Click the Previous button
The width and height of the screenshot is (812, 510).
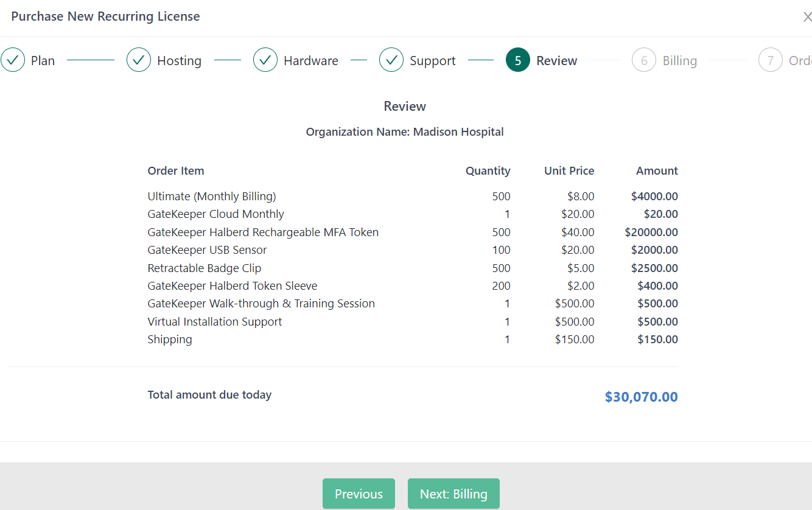click(x=359, y=494)
